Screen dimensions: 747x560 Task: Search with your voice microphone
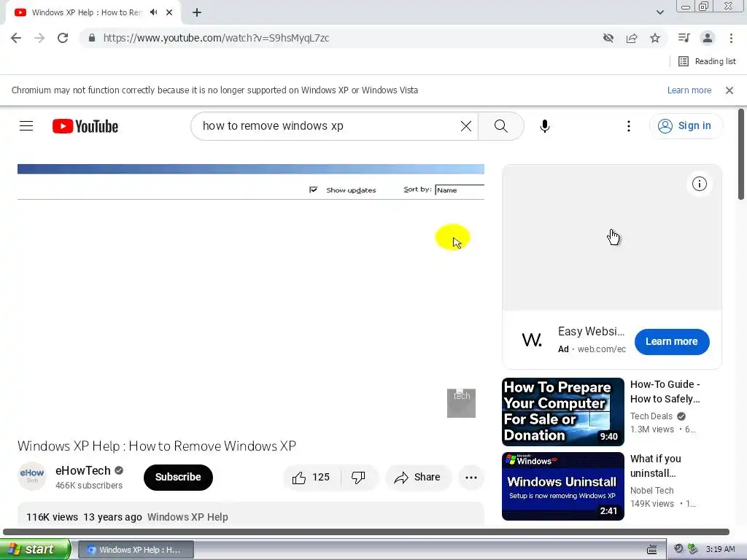pos(544,126)
